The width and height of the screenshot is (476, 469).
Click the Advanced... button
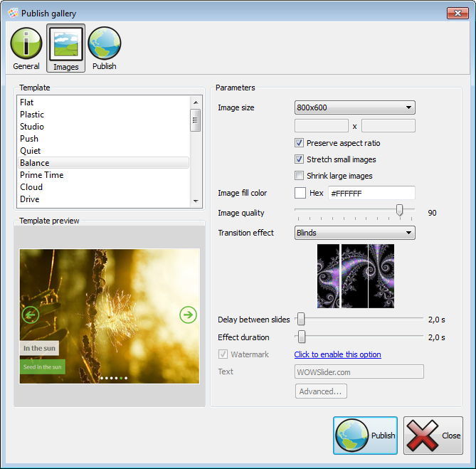click(321, 391)
